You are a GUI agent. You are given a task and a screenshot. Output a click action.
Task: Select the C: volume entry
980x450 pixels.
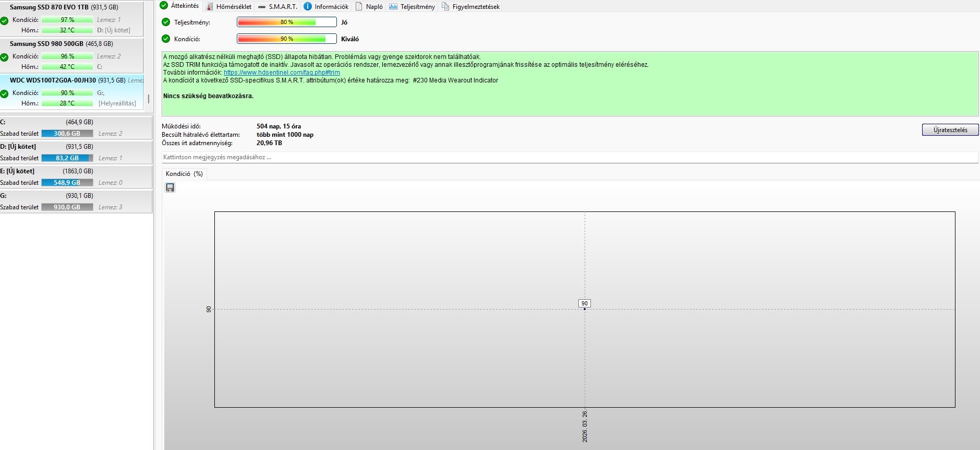(x=76, y=128)
